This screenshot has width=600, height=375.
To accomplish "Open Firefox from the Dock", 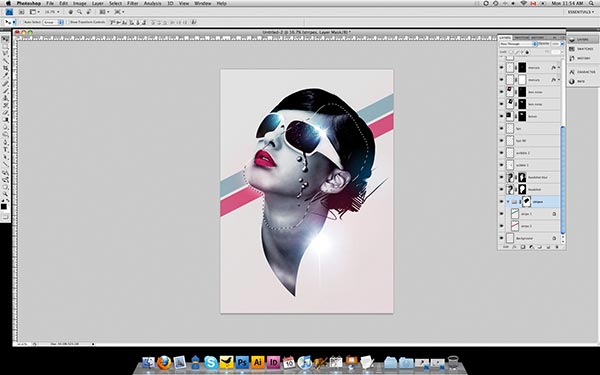I will pos(164,362).
